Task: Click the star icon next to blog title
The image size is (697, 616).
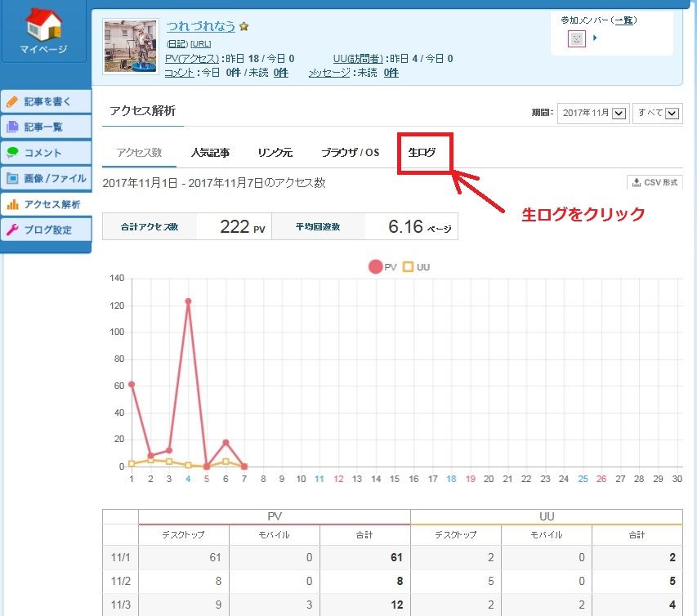Action: [244, 26]
